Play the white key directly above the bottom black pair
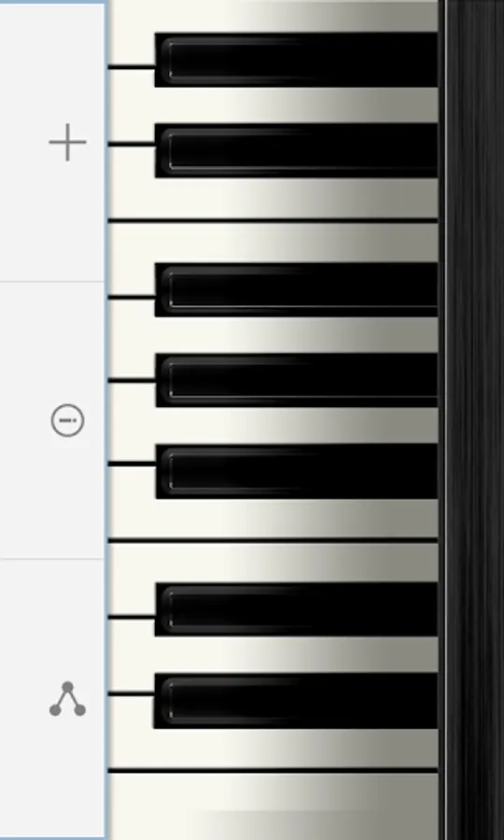The image size is (504, 840). pyautogui.click(x=273, y=563)
